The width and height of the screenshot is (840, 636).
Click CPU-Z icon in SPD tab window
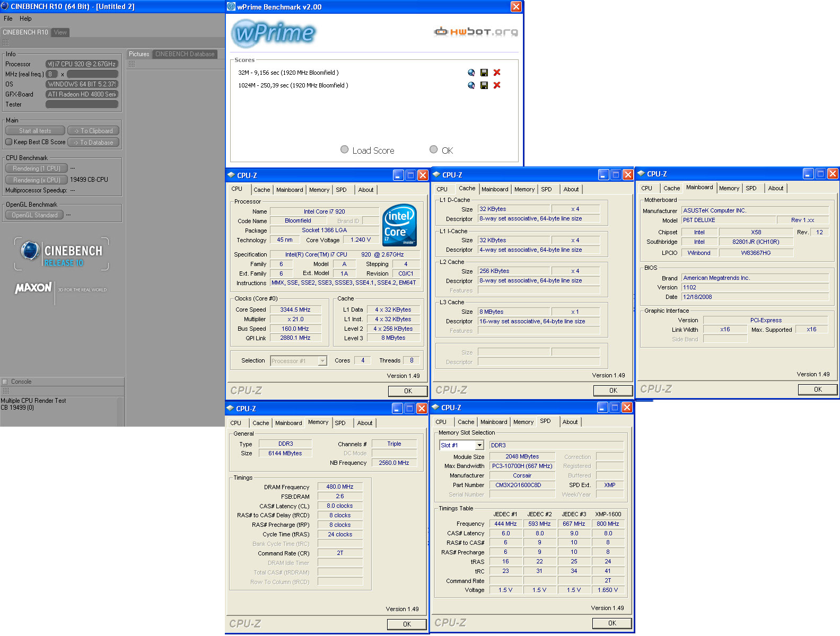pos(435,407)
